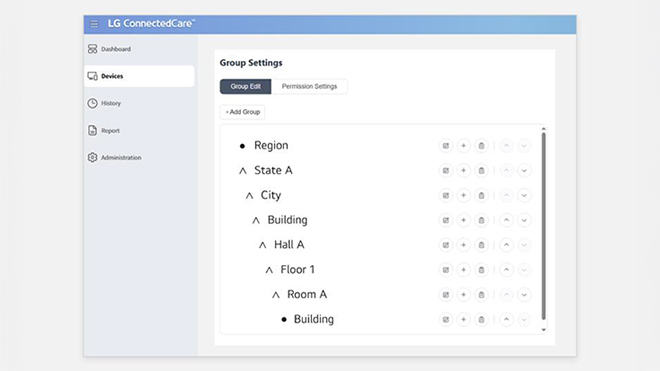Move the Region group down
This screenshot has width=660, height=371.
coord(524,146)
